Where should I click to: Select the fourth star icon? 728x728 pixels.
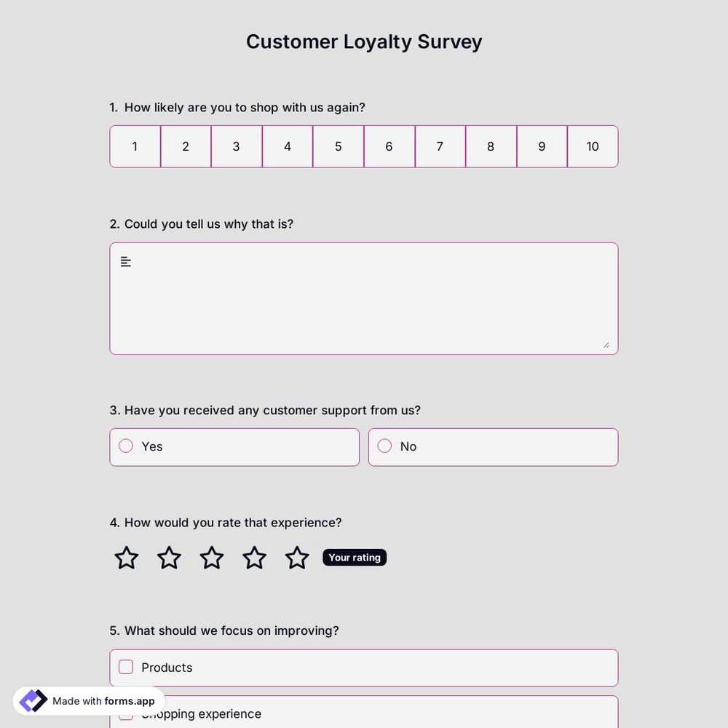(x=254, y=558)
